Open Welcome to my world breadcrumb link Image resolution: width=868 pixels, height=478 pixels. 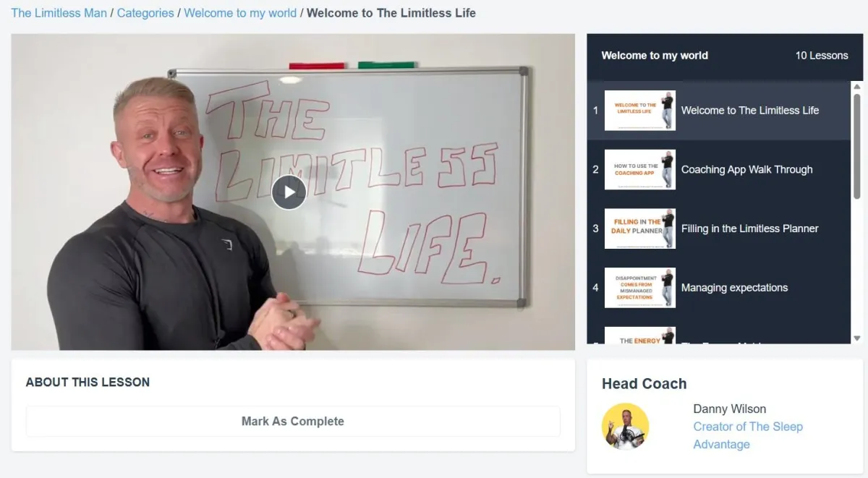(240, 13)
